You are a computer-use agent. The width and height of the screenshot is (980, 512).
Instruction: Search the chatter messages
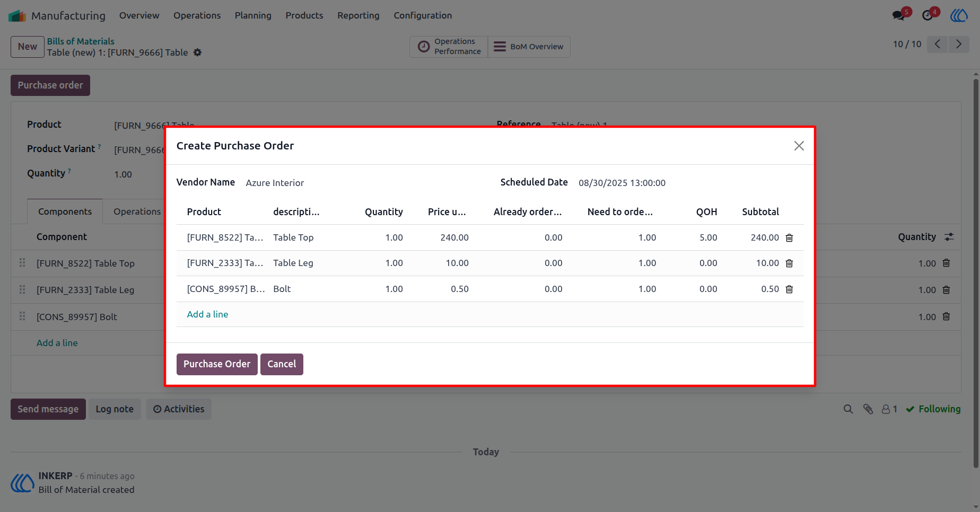click(x=848, y=409)
